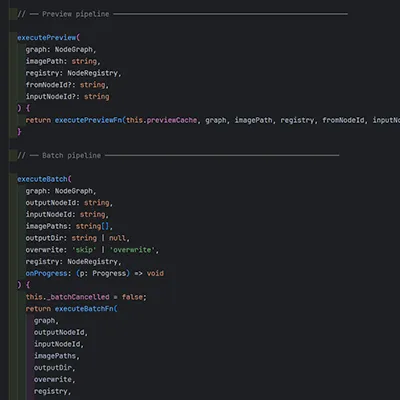
Task: Click the 'Batch pipeline' comment line
Action: pos(178,156)
